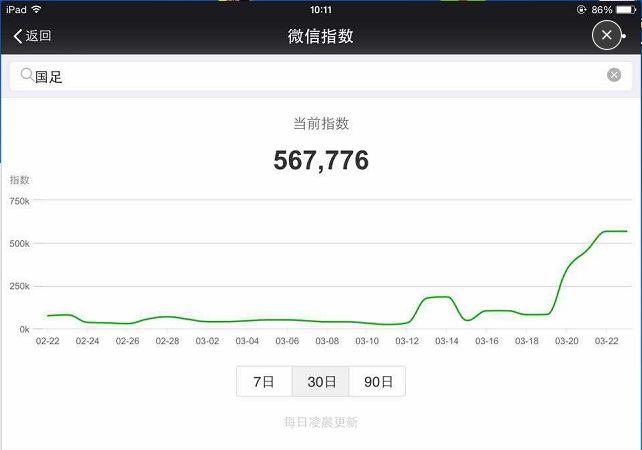The image size is (642, 450).
Task: Clear the search field text
Action: tap(614, 75)
